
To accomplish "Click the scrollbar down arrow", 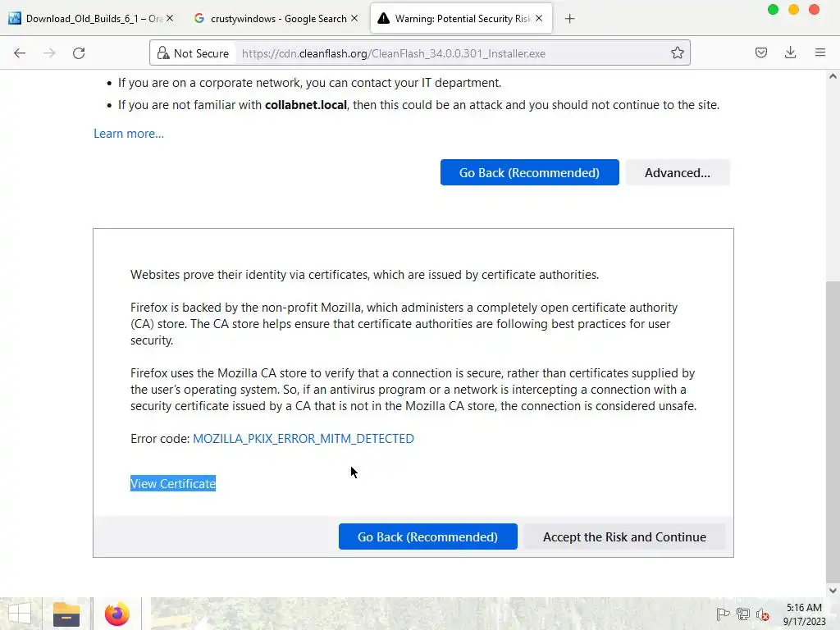I will [833, 591].
